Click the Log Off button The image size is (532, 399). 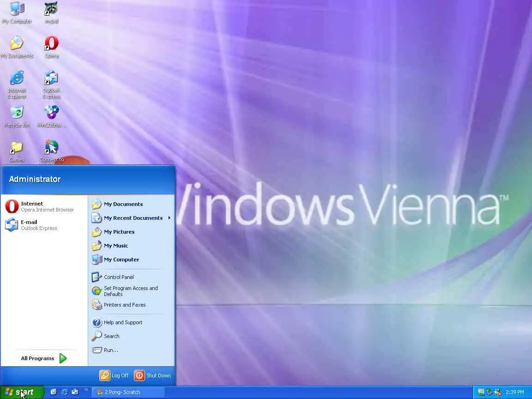coord(114,375)
